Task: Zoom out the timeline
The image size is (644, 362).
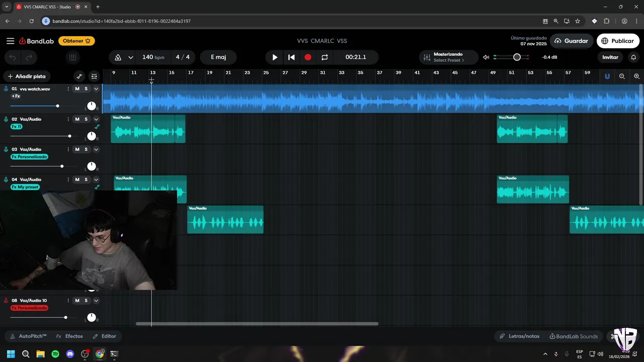Action: pos(622,76)
